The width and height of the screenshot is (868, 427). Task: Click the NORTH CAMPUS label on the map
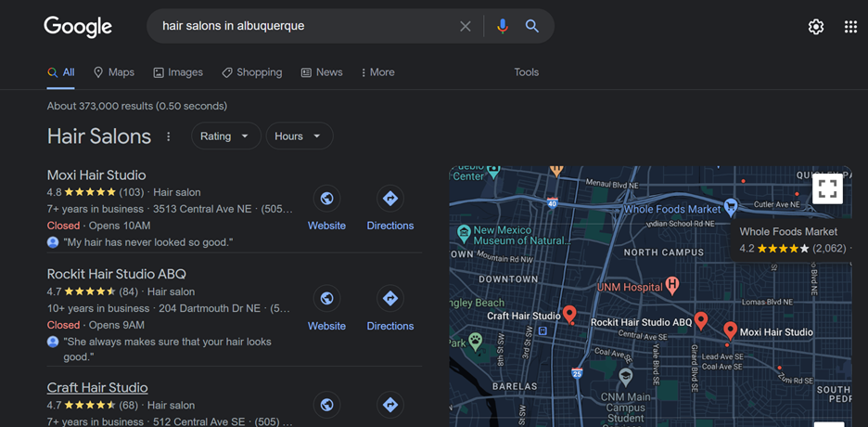coord(664,252)
